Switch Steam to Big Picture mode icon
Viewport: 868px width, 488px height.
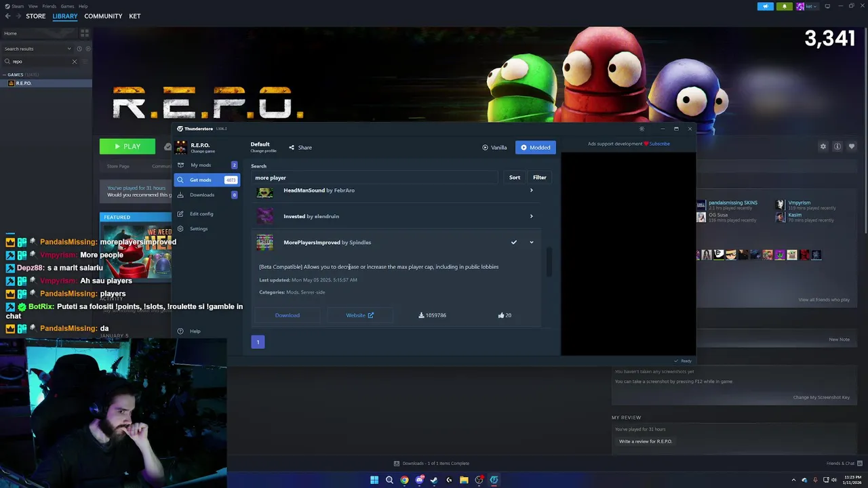tap(827, 6)
